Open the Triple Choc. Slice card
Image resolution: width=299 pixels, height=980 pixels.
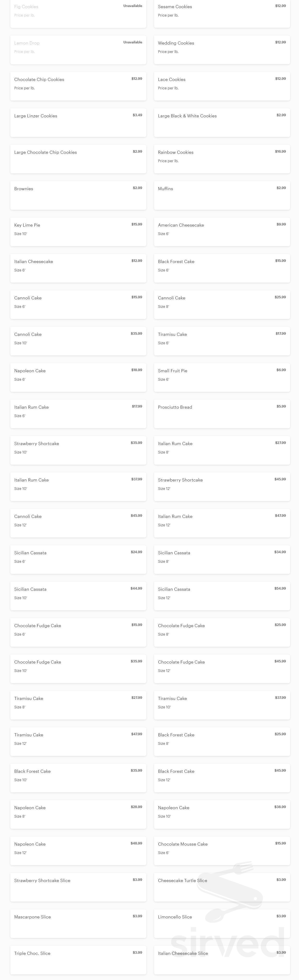[78, 960]
